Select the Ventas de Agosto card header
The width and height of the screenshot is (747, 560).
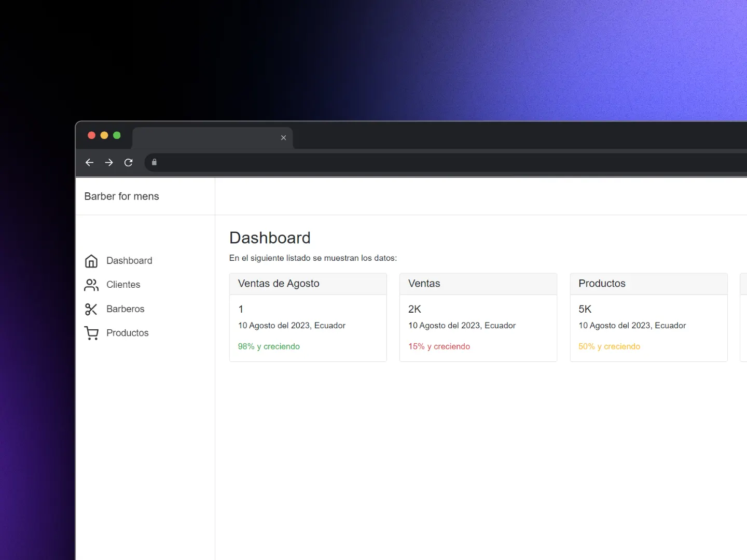click(x=308, y=284)
